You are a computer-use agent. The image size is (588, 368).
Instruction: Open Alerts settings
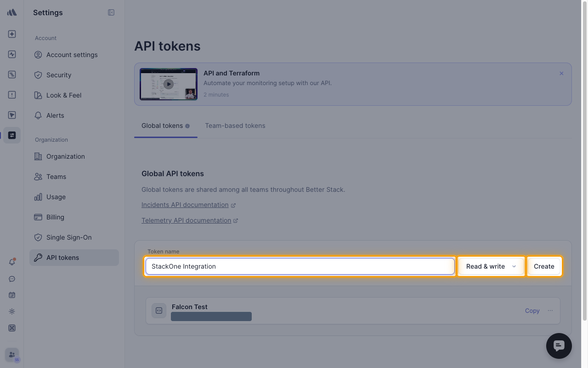(74, 115)
